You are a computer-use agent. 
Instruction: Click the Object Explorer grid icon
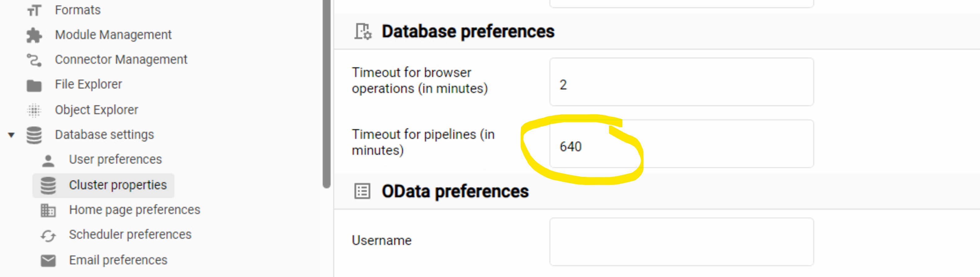pyautogui.click(x=34, y=110)
